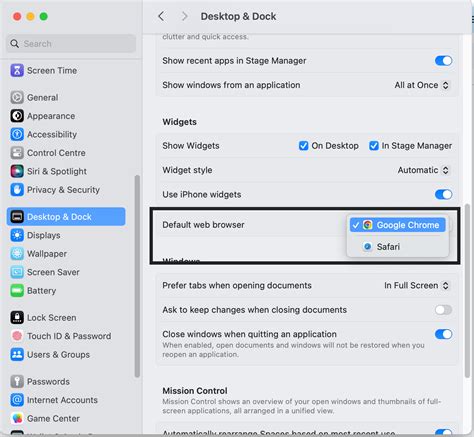Click the Mission Control heading

point(195,391)
